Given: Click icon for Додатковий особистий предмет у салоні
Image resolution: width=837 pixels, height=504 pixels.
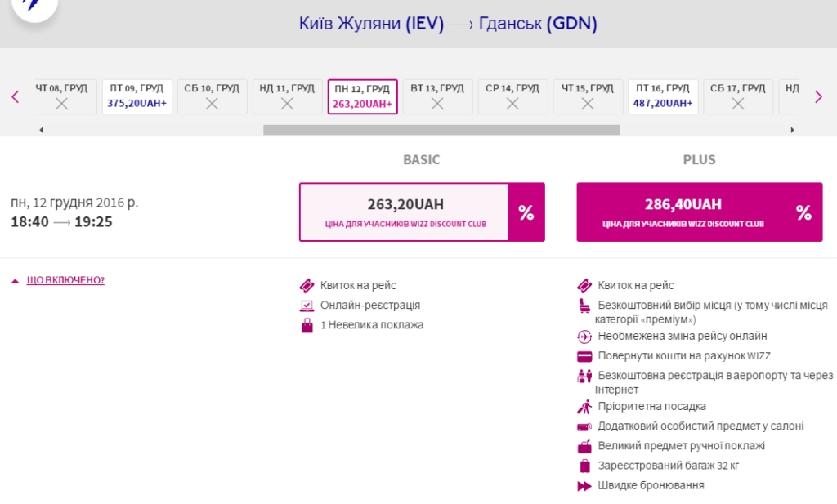Looking at the screenshot, I should (584, 426).
